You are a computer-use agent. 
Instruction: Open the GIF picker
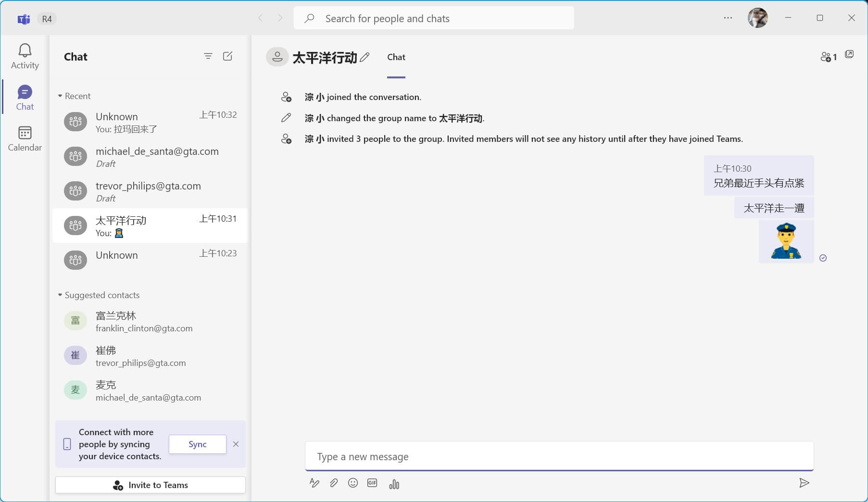pos(372,483)
